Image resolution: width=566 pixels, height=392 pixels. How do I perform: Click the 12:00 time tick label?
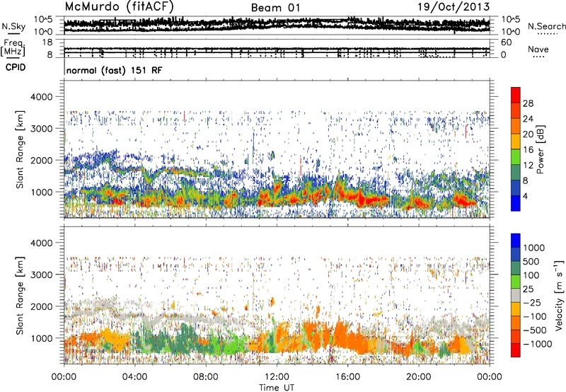pos(277,377)
